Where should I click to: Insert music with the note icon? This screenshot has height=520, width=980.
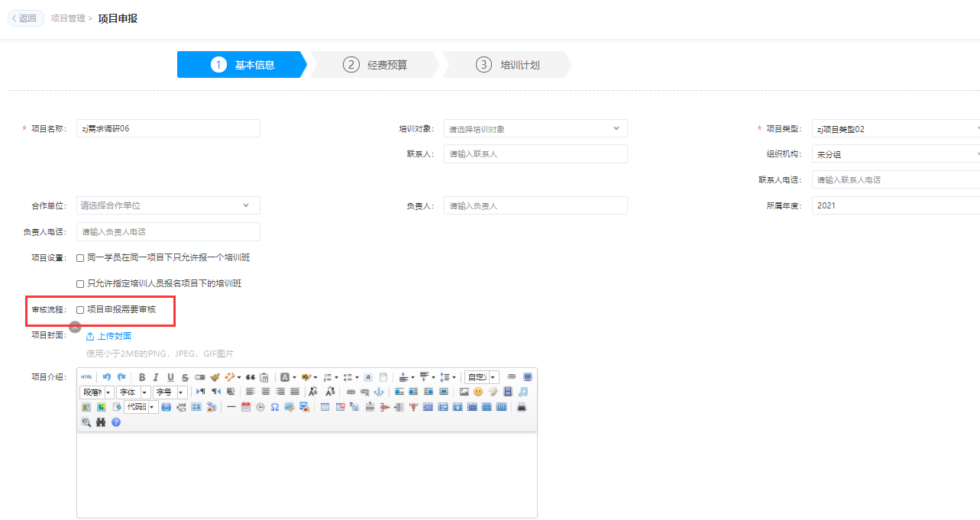pos(523,392)
